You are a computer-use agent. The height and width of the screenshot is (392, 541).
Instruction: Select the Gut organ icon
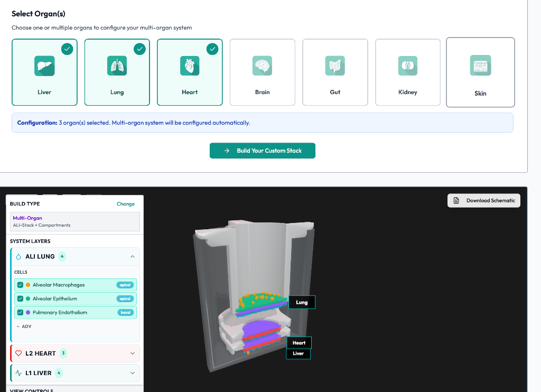(335, 66)
